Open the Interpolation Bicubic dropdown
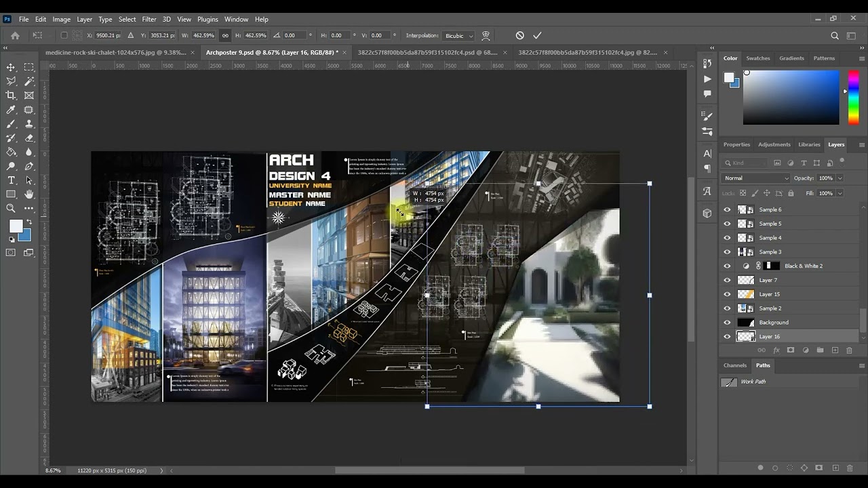 click(x=458, y=35)
